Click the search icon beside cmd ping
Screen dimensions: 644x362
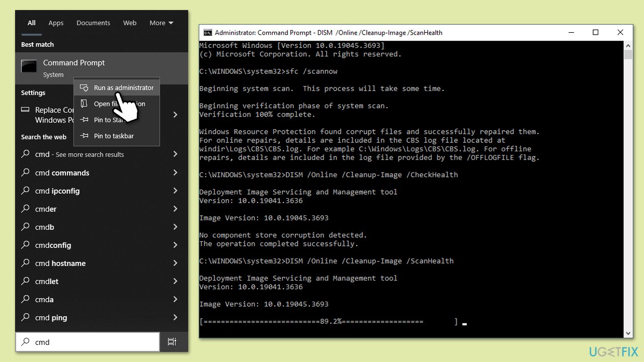coord(25,317)
